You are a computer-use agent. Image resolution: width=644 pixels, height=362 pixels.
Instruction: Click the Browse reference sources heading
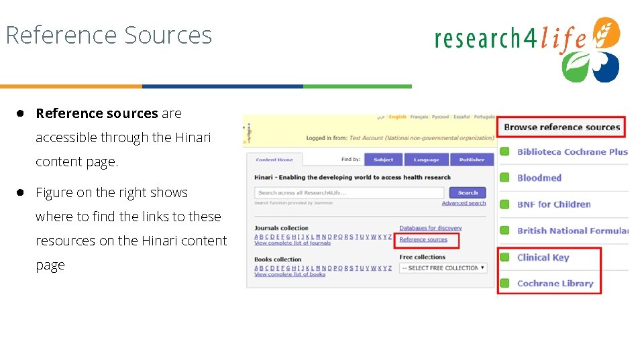[x=562, y=127]
